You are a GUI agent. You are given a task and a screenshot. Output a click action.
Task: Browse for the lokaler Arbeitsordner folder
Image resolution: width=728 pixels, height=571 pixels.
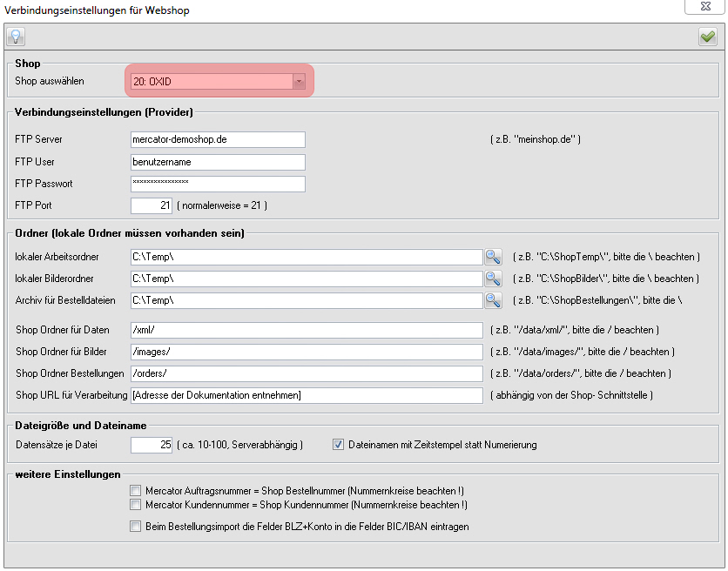pos(494,257)
